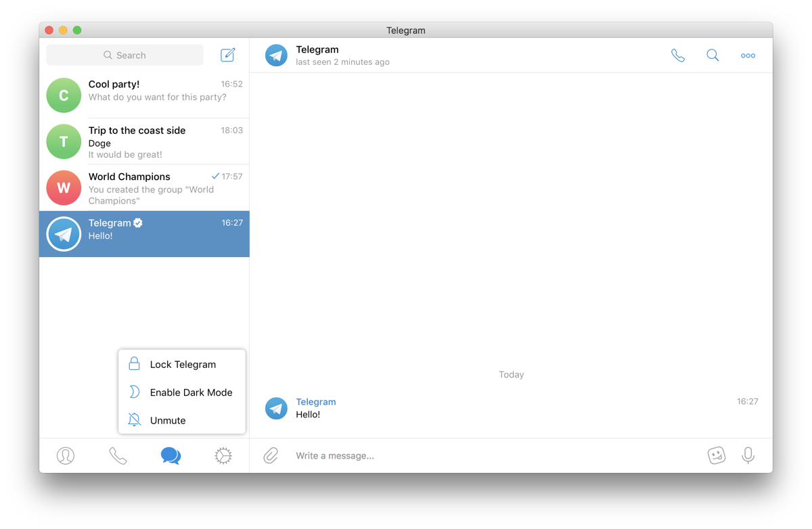
Task: Click the green T avatar
Action: 64,141
